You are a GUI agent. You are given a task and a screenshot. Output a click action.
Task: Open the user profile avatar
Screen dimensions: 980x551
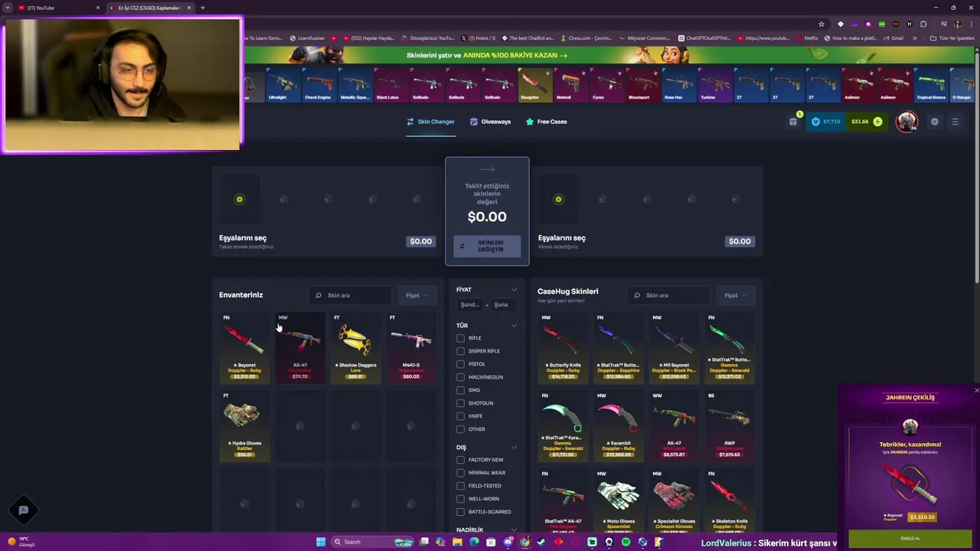[x=906, y=122]
